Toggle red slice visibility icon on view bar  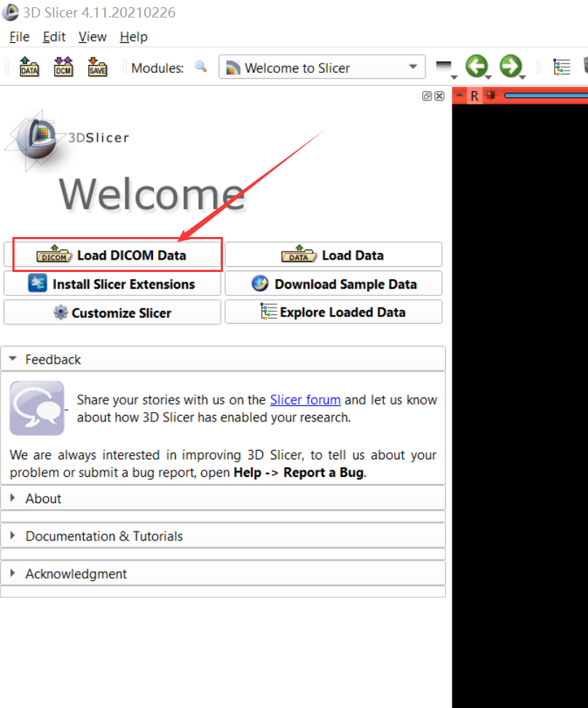pos(490,96)
